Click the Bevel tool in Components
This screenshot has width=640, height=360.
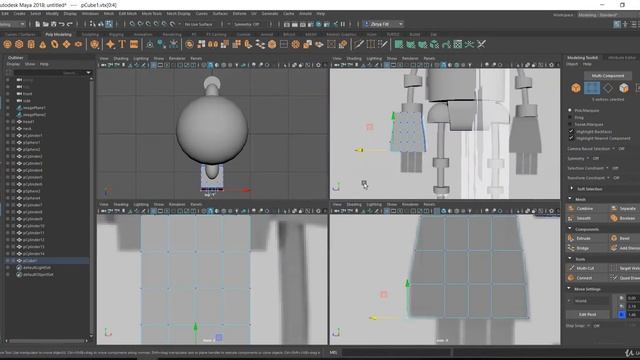pos(624,238)
